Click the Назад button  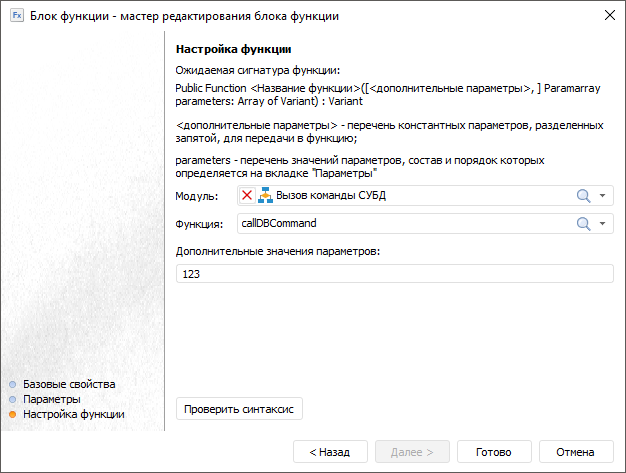pyautogui.click(x=329, y=452)
